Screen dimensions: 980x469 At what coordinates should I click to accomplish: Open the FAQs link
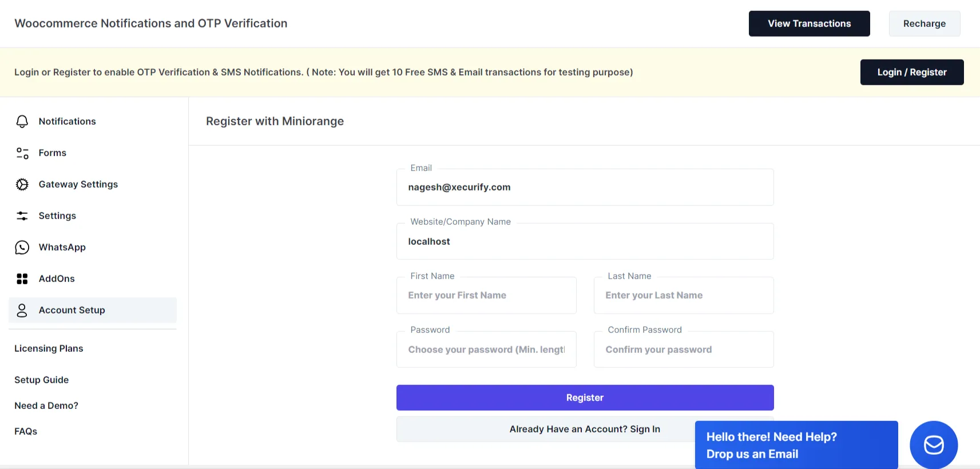[x=26, y=431]
